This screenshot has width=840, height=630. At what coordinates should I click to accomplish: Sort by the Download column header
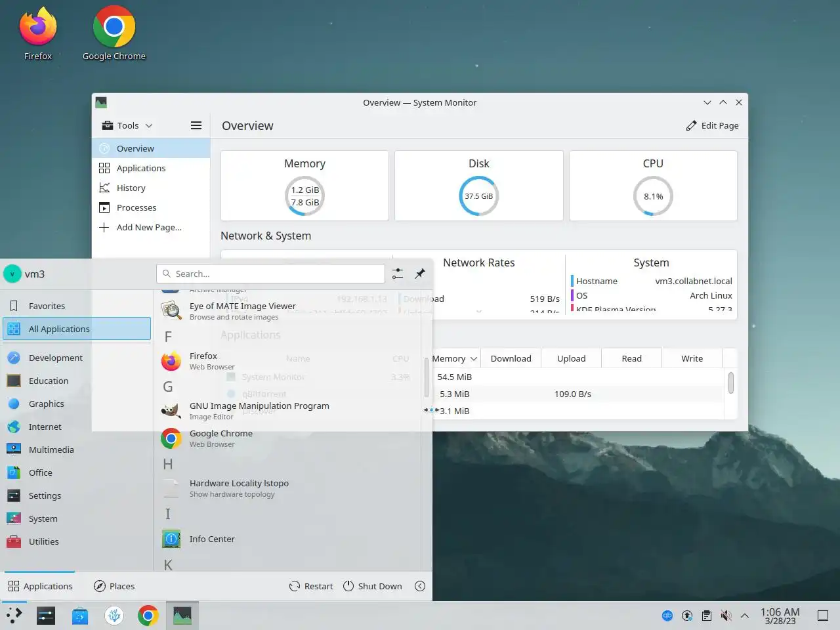(511, 358)
